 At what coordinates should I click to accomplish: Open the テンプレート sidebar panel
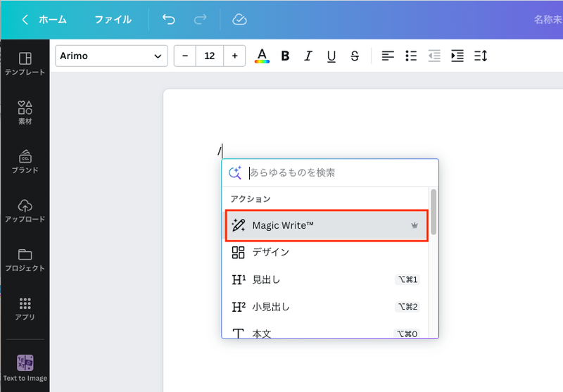[25, 63]
